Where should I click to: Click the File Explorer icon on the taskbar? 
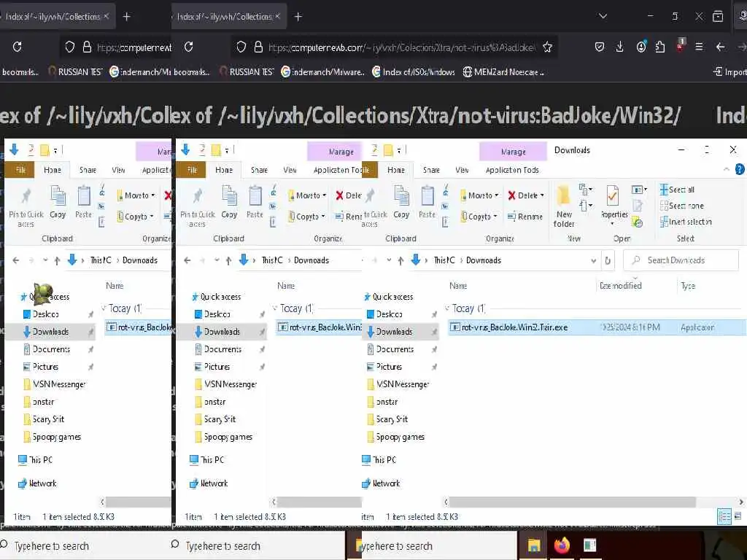pyautogui.click(x=533, y=545)
